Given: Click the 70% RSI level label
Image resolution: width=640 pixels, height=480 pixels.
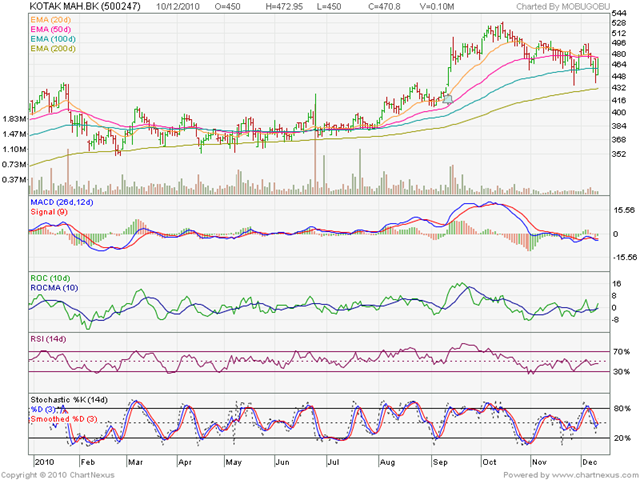Looking at the screenshot, I should pos(621,351).
